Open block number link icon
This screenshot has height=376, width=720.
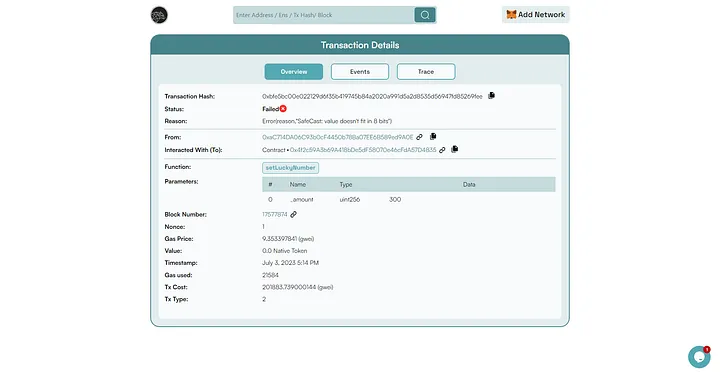pyautogui.click(x=293, y=214)
